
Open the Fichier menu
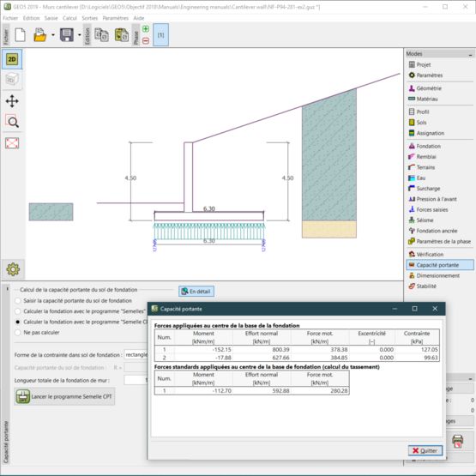[10, 18]
